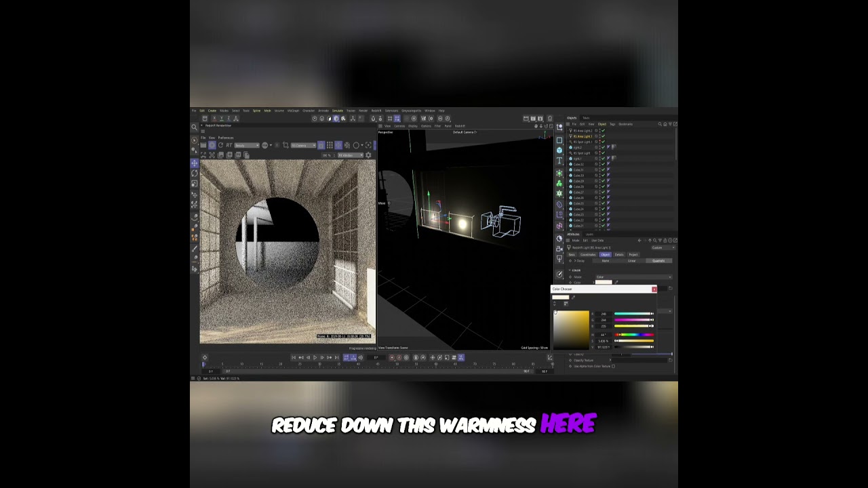The height and width of the screenshot is (488, 868).
Task: Toggle Y axis lock in top toolbar
Action: (x=222, y=119)
